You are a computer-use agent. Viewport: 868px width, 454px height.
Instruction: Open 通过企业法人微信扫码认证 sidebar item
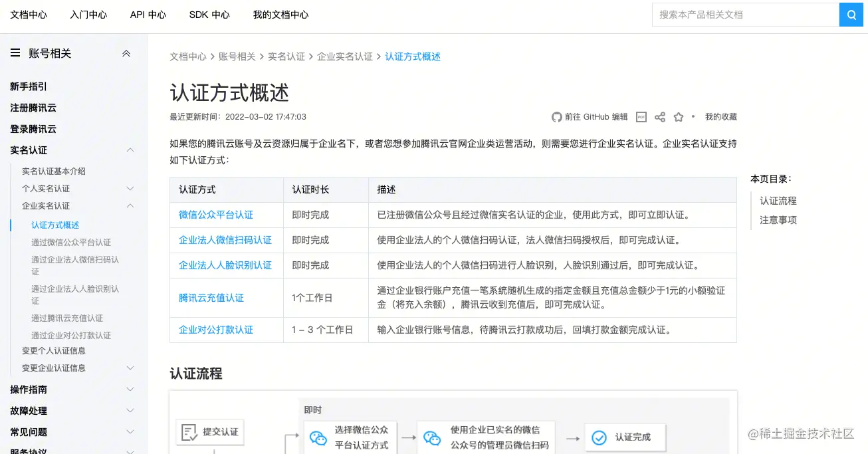[x=75, y=266]
